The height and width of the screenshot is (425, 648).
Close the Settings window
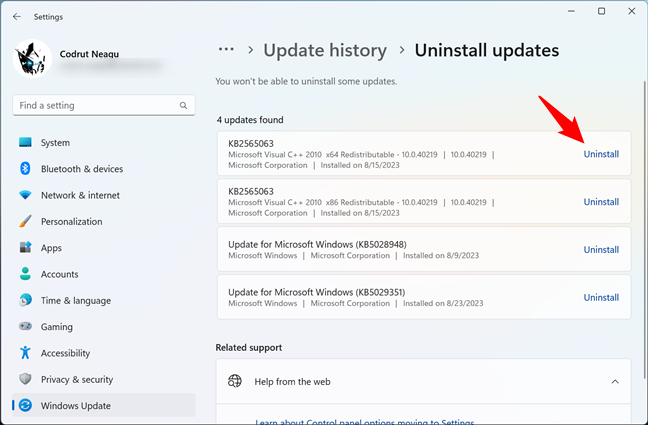click(631, 11)
